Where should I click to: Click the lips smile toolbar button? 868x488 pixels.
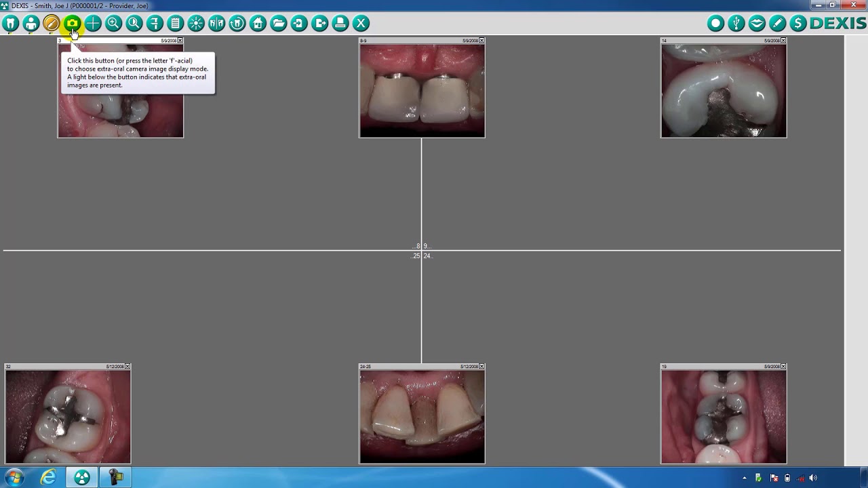coord(757,24)
